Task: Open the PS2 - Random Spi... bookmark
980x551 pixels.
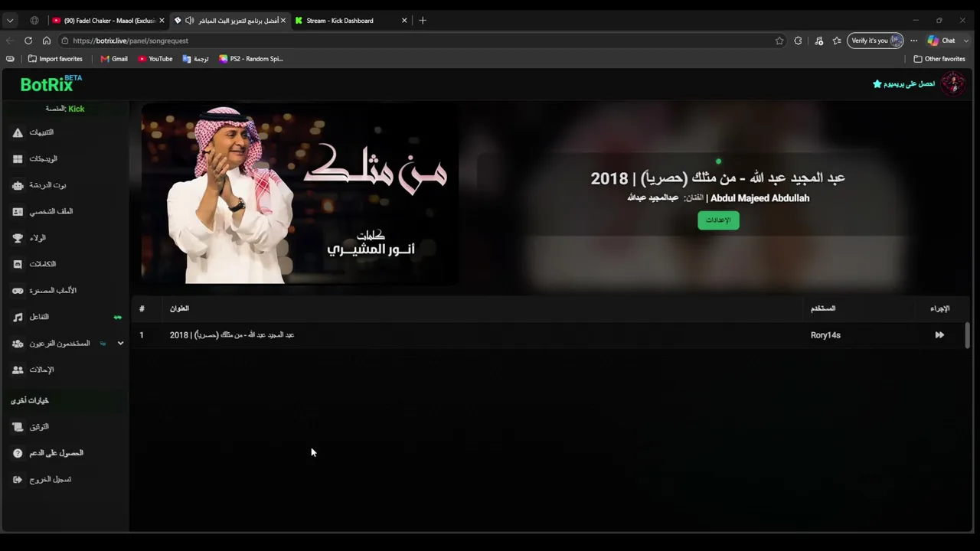Action: tap(251, 59)
